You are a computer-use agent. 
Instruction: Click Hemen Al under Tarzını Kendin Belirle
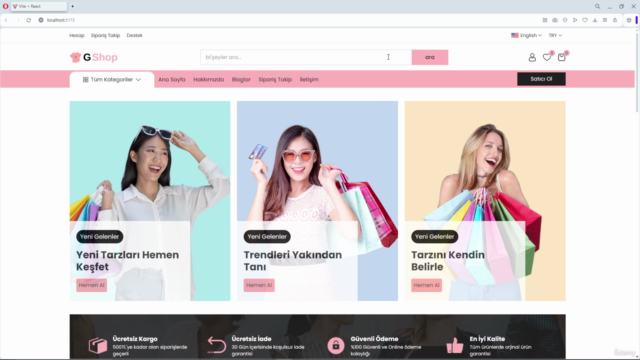click(427, 285)
